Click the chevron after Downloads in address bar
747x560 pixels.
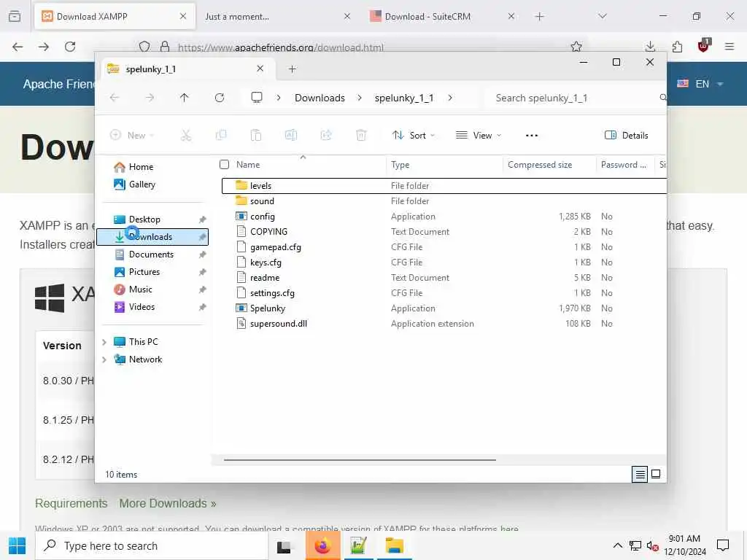tap(360, 98)
